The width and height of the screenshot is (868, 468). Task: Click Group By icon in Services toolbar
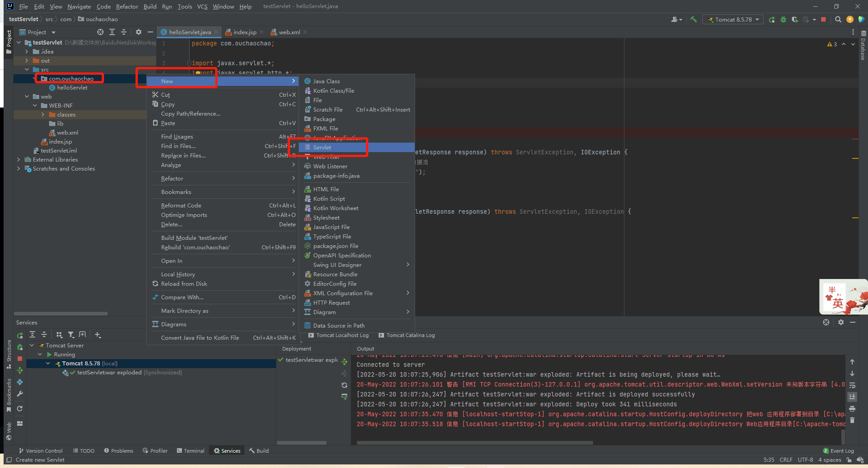pyautogui.click(x=59, y=334)
